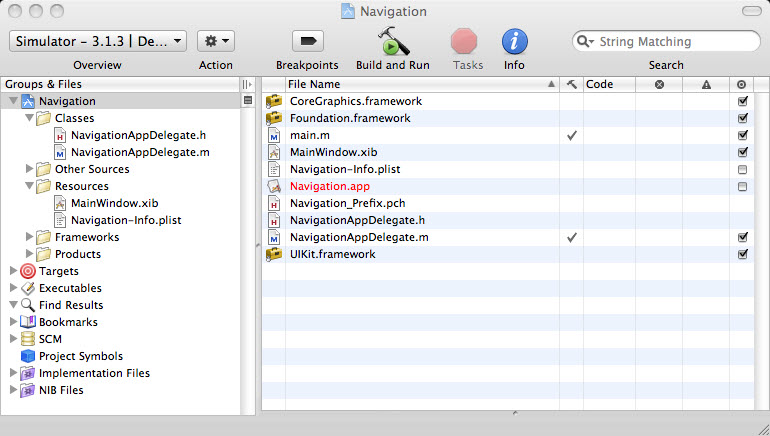This screenshot has width=770, height=436.
Task: Click the CoreGraphics.framework toolbox icon
Action: (x=274, y=101)
